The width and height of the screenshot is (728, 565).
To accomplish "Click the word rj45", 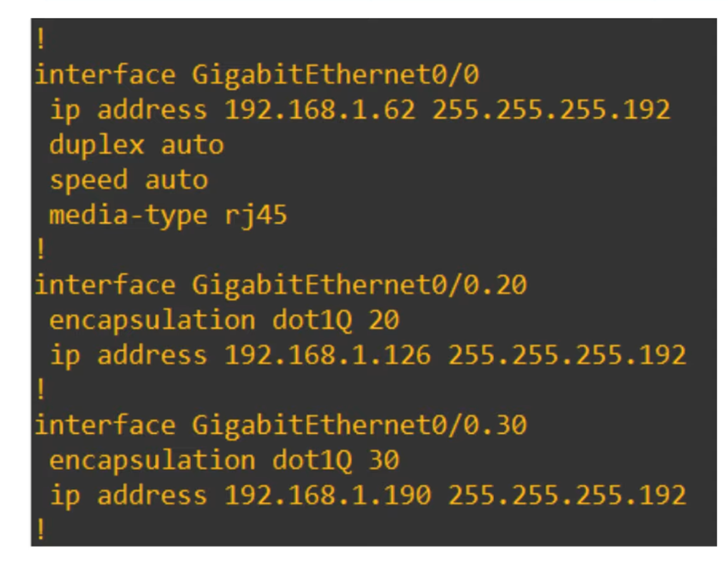I will (x=256, y=215).
